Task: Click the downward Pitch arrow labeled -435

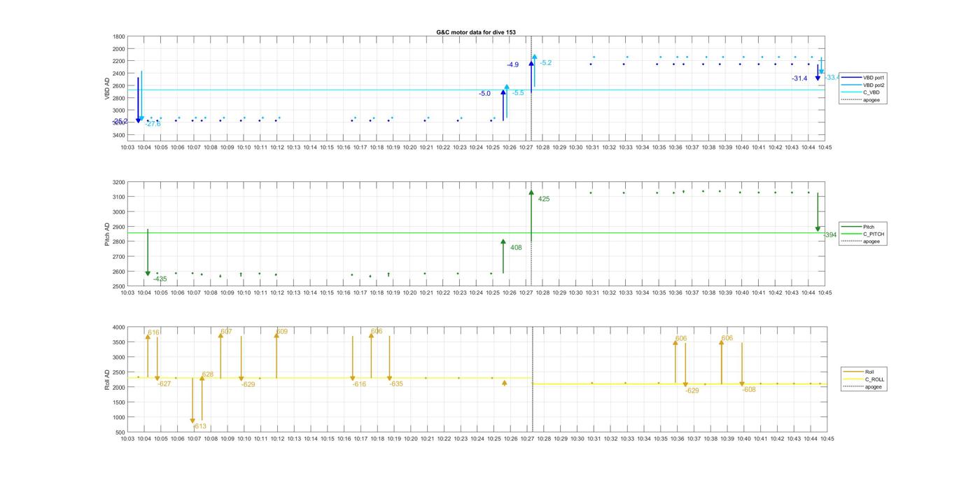Action: 148,253
